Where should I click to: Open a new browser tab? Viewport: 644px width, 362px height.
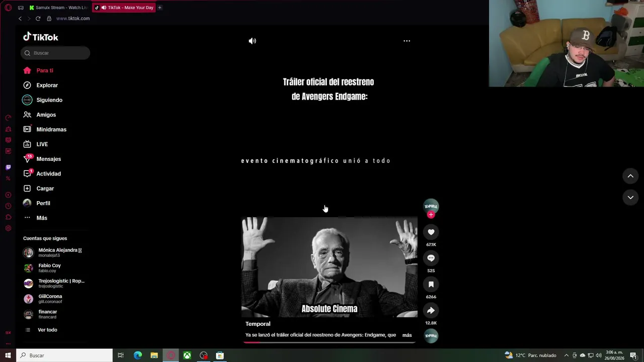click(159, 8)
